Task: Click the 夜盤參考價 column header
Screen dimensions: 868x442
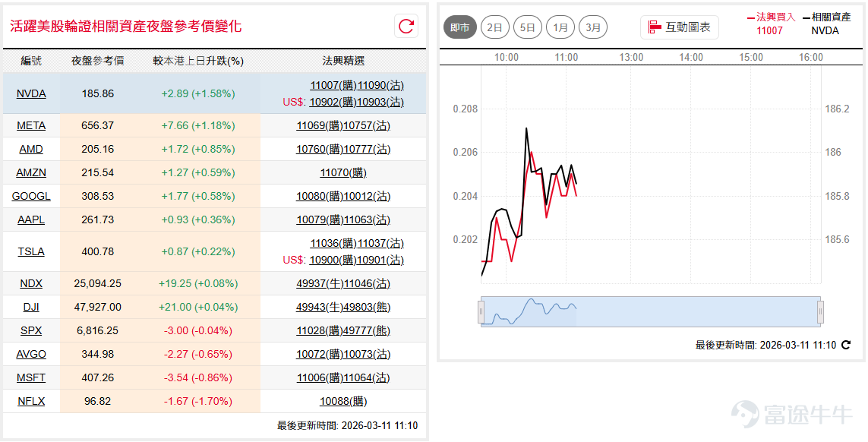Action: pyautogui.click(x=97, y=61)
